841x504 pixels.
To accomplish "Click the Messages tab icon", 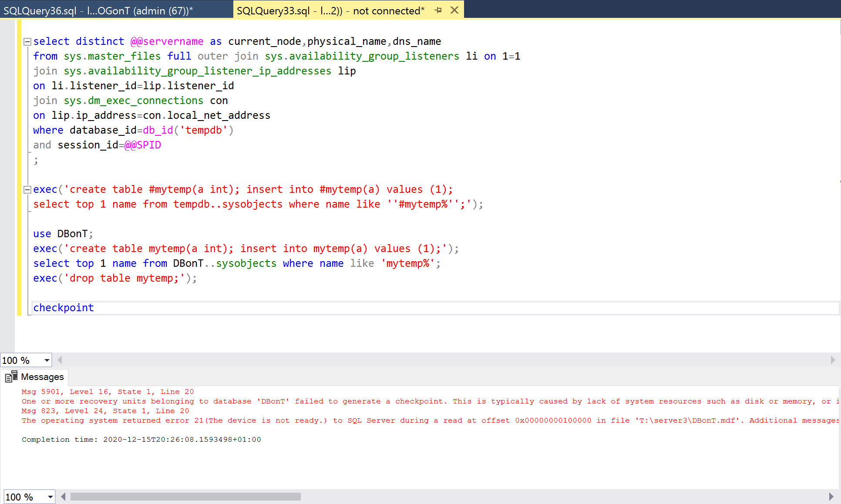I will click(x=11, y=377).
